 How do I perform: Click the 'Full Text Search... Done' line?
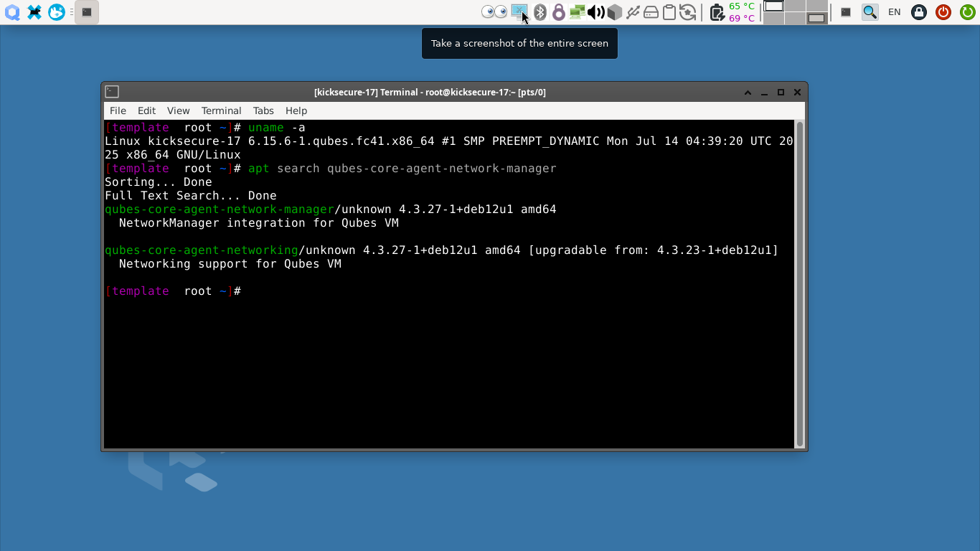tap(191, 196)
